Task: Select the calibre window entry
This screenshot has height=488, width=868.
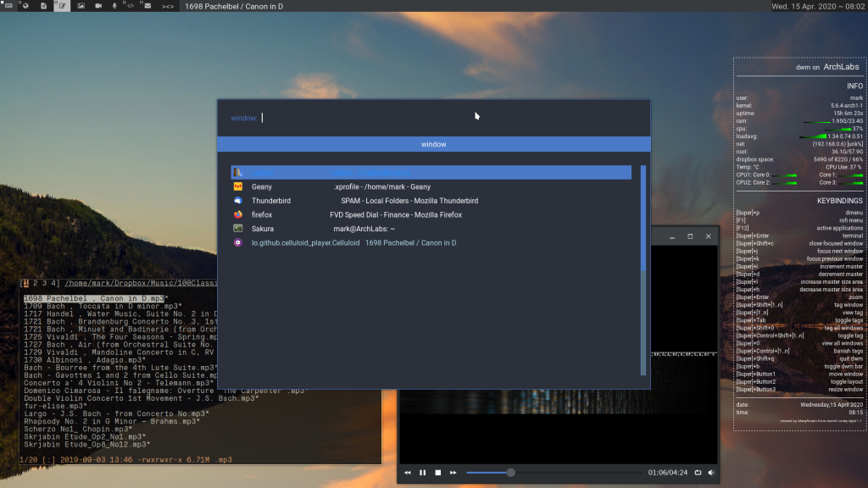Action: pos(431,173)
